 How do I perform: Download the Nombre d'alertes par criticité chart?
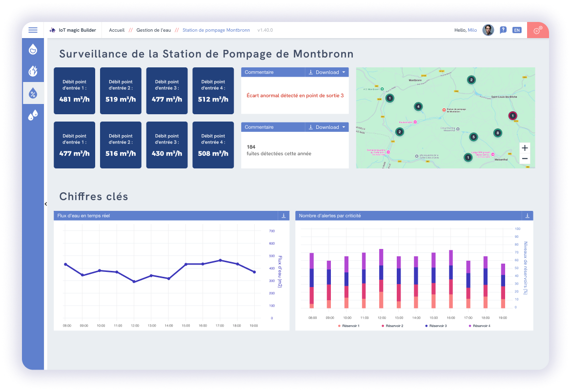coord(528,215)
